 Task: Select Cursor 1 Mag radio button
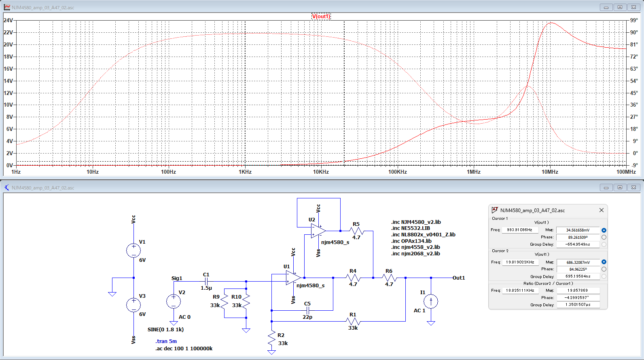click(604, 230)
